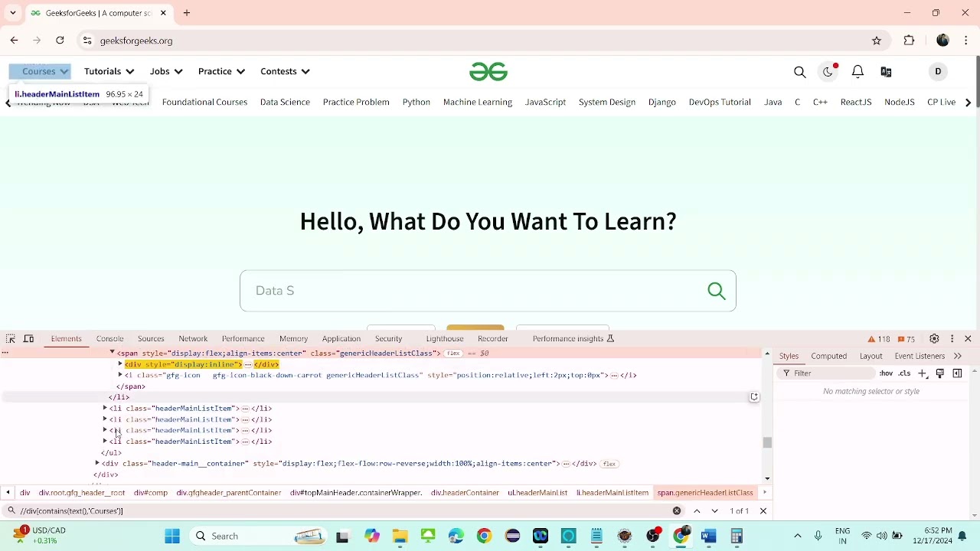
Task: Add a new style rule with plus icon
Action: pyautogui.click(x=923, y=373)
